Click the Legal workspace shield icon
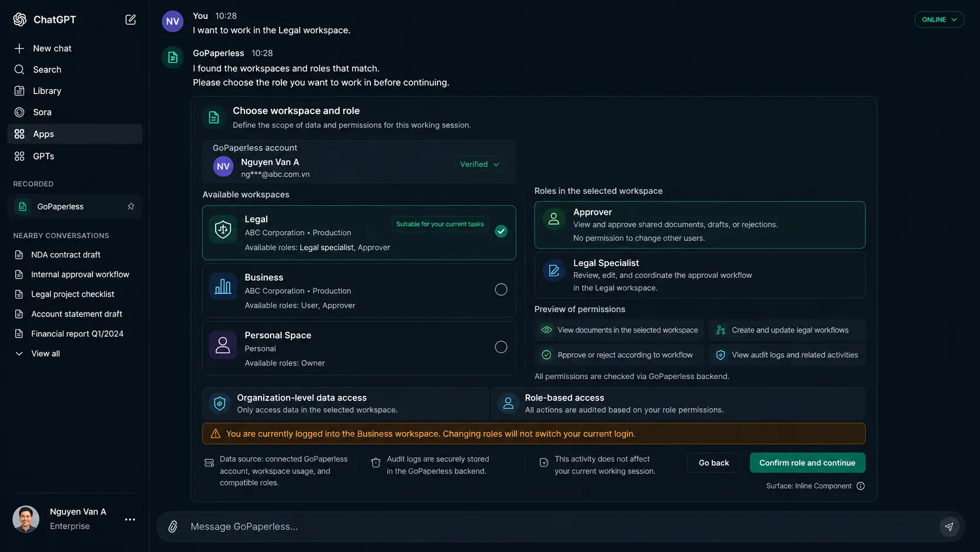This screenshot has height=552, width=980. point(223,229)
